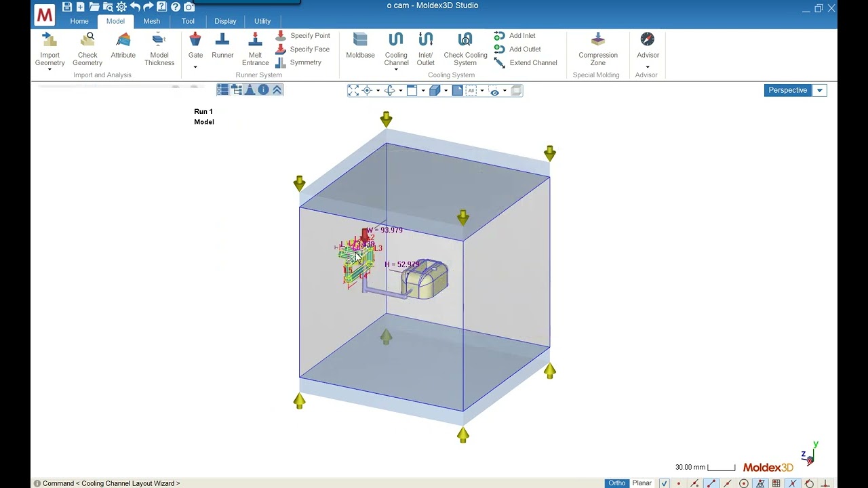Click Specify Point in Runner System

(x=302, y=35)
